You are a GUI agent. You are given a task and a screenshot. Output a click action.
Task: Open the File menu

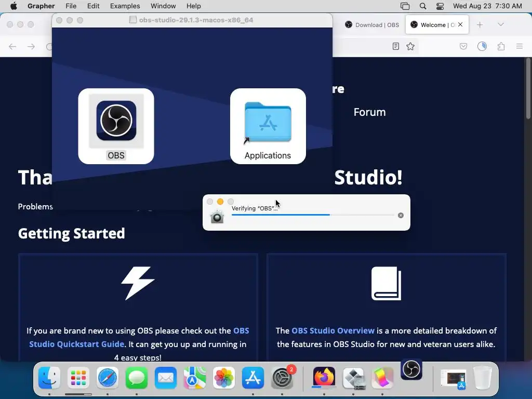[71, 6]
